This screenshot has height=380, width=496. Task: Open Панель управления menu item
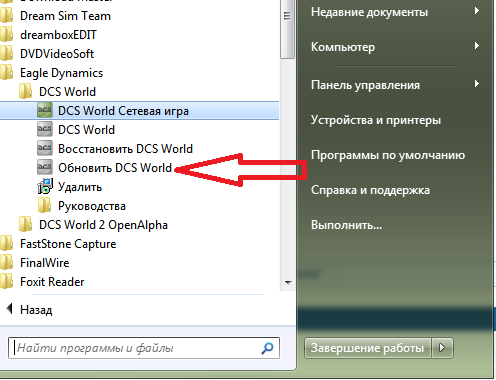[x=365, y=85]
